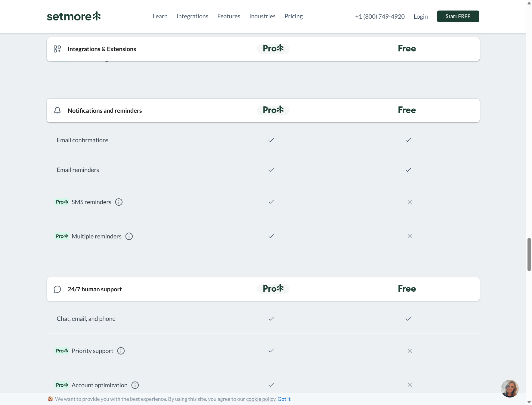Dismiss cookie banner with Got it
This screenshot has width=532, height=405.
[x=284, y=399]
